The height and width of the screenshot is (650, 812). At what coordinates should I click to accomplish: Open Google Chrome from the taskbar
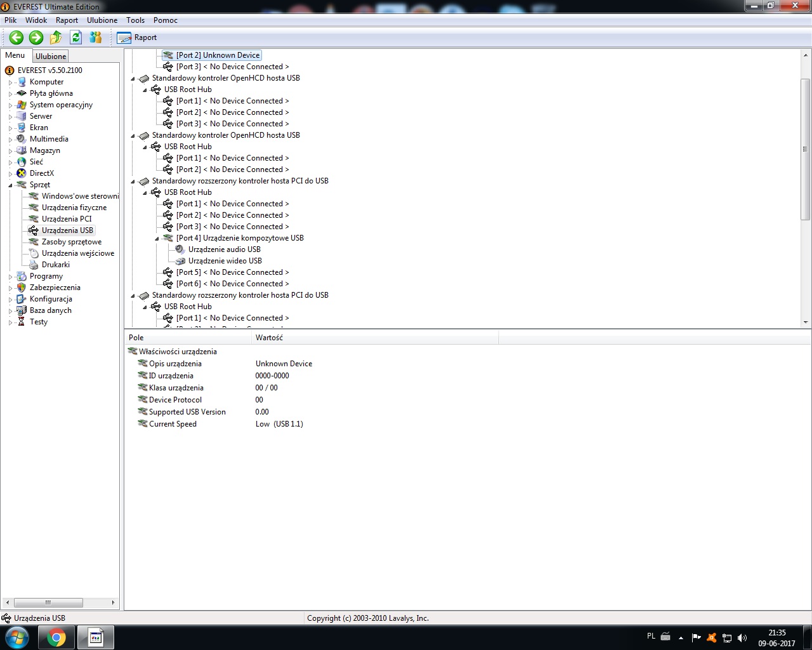[x=56, y=637]
